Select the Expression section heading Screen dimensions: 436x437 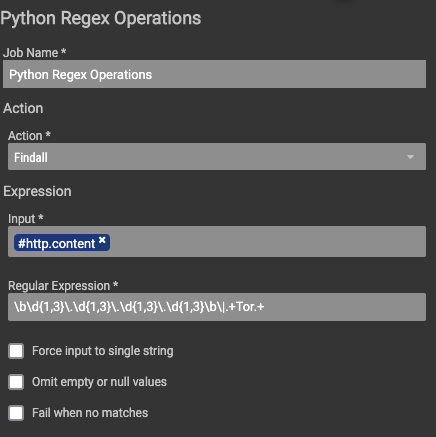click(37, 192)
